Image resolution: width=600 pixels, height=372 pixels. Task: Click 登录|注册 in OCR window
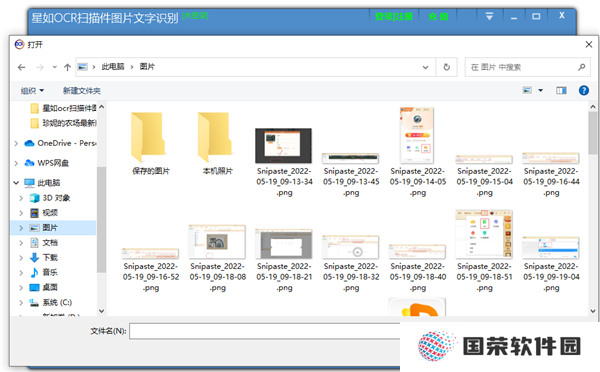394,16
